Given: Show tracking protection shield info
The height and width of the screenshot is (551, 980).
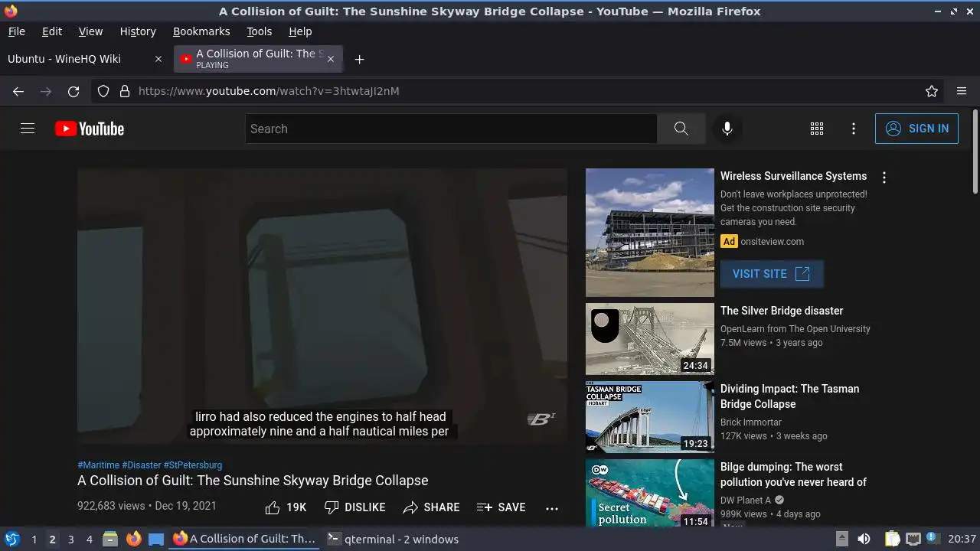Looking at the screenshot, I should point(103,91).
